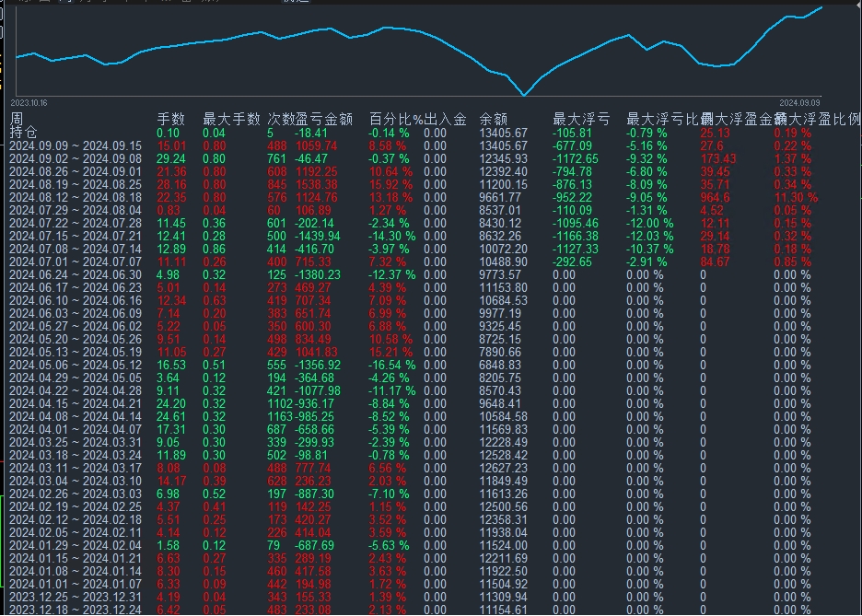Click the chart end date 2024.09.09
This screenshot has height=616, width=862.
(799, 103)
